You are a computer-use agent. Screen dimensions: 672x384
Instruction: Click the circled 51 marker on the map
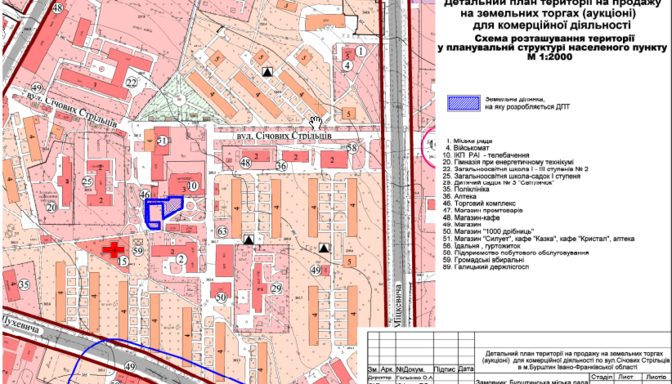click(162, 141)
